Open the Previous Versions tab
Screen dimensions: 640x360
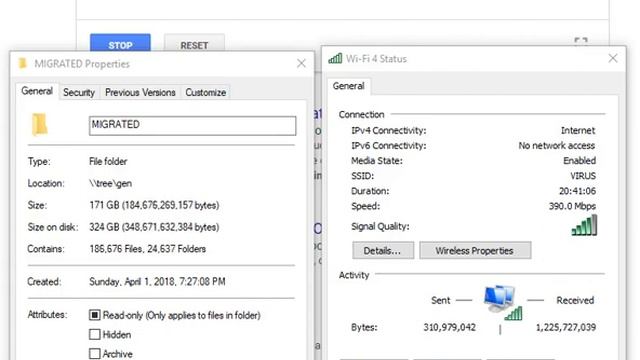(140, 93)
